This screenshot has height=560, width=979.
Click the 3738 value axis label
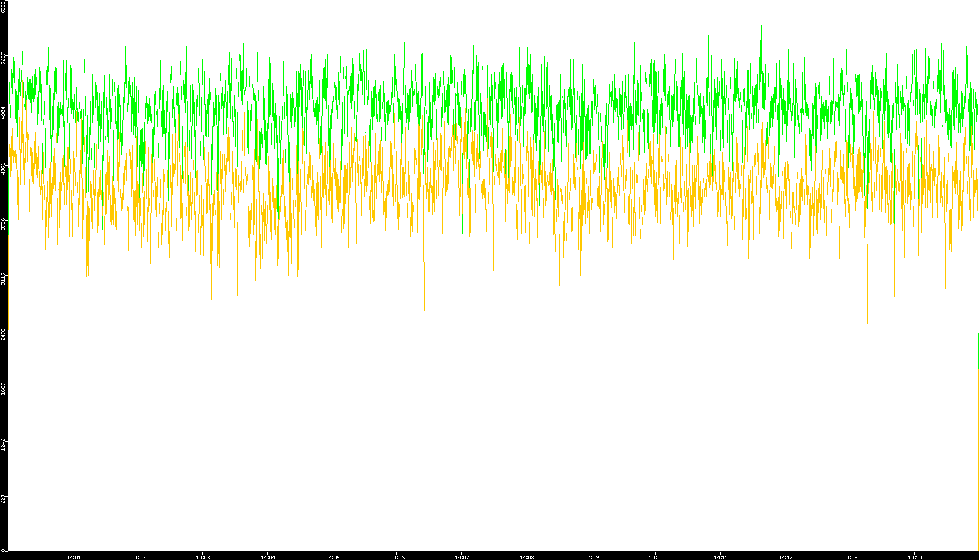point(4,224)
